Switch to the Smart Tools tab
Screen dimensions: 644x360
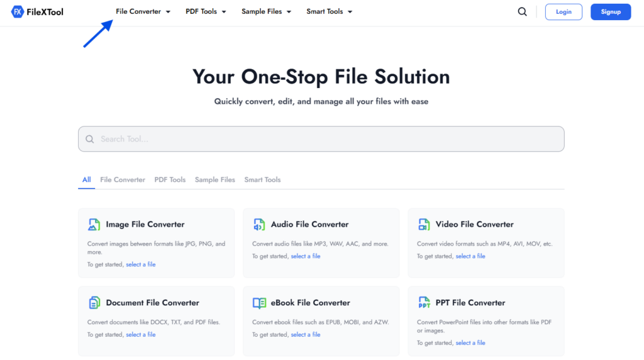[262, 180]
